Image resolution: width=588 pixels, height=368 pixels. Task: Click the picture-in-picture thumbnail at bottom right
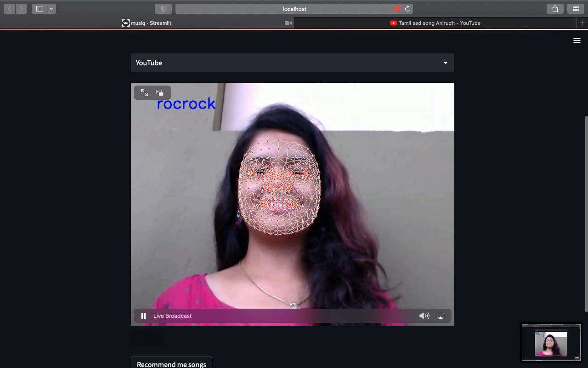click(551, 342)
